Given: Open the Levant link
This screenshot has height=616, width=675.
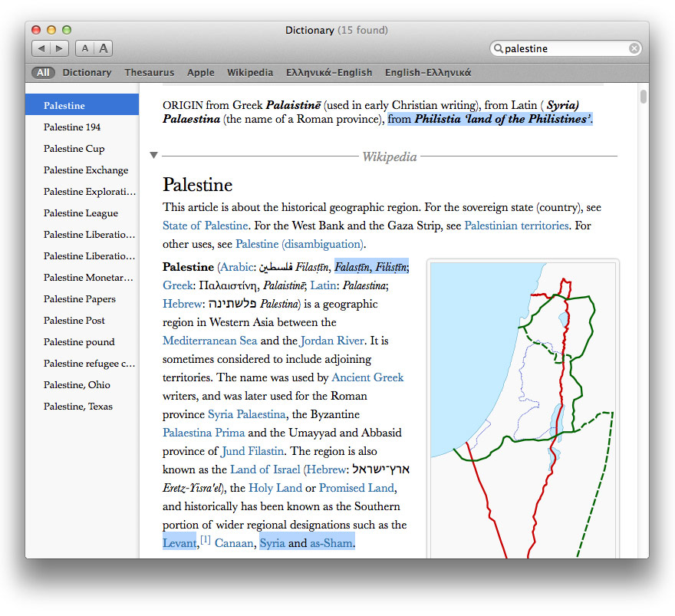Looking at the screenshot, I should 179,543.
